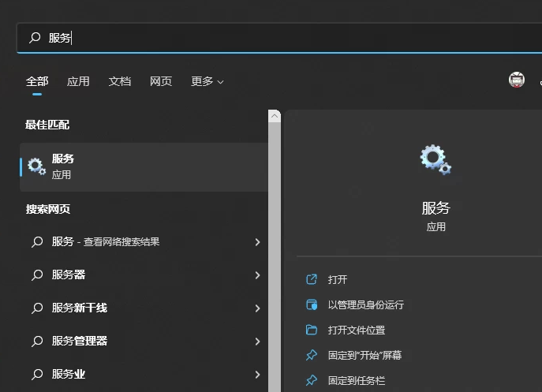This screenshot has height=392, width=542.
Task: Expand the chevron beside 服务新干线
Action: coord(257,308)
